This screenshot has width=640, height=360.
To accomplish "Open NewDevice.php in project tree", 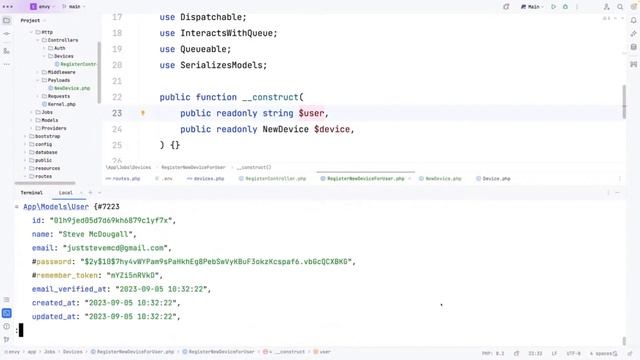I will point(69,88).
